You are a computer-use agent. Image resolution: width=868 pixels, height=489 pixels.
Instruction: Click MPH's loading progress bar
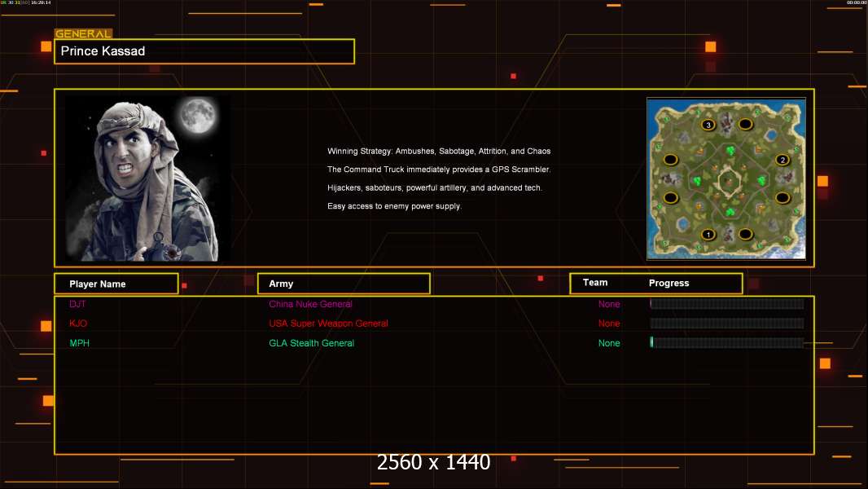point(726,343)
